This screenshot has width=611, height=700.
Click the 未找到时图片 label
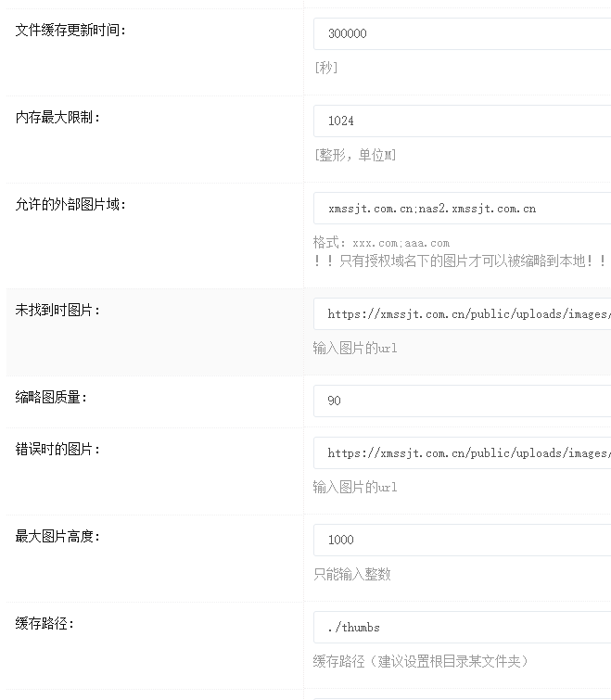click(x=57, y=311)
